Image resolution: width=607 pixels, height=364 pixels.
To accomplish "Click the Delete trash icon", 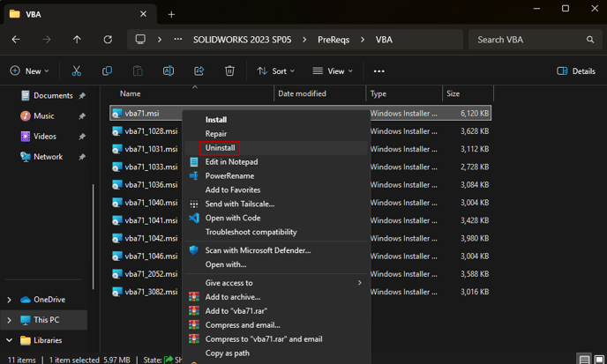I will point(229,71).
